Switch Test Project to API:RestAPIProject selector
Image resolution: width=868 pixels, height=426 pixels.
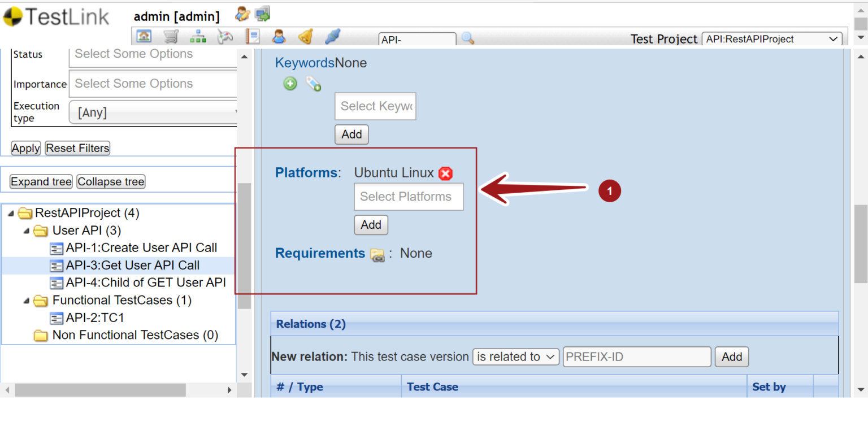click(771, 39)
